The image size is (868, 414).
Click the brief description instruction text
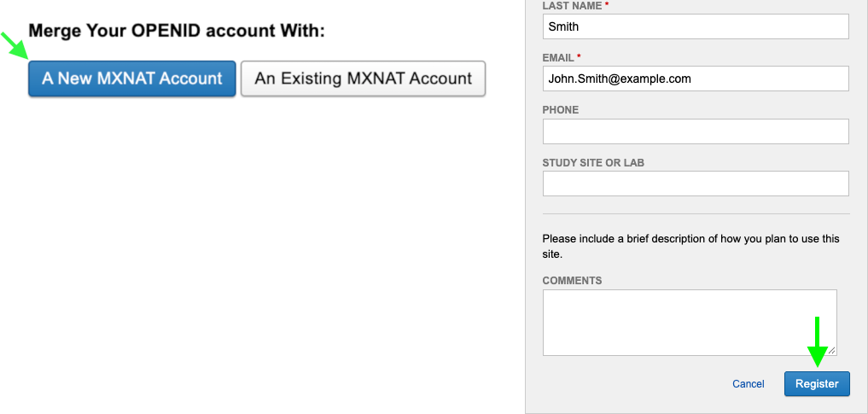click(x=690, y=247)
